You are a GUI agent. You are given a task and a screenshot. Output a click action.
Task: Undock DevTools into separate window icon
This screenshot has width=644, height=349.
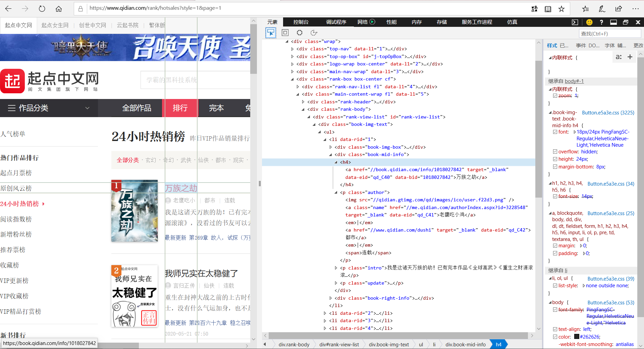coord(626,22)
